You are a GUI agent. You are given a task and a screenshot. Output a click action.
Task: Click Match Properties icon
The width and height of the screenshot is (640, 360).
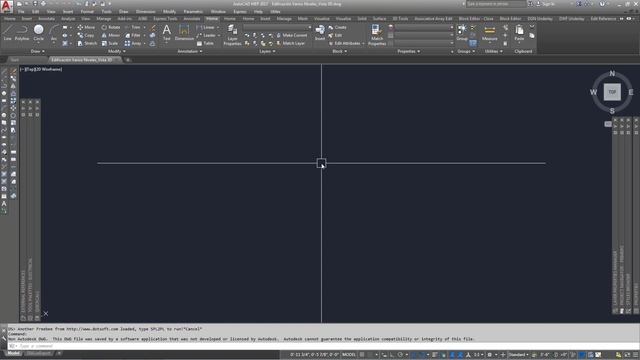[377, 35]
